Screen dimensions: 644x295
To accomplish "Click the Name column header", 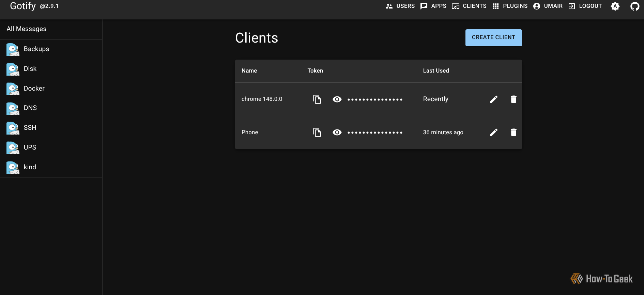I will click(249, 71).
